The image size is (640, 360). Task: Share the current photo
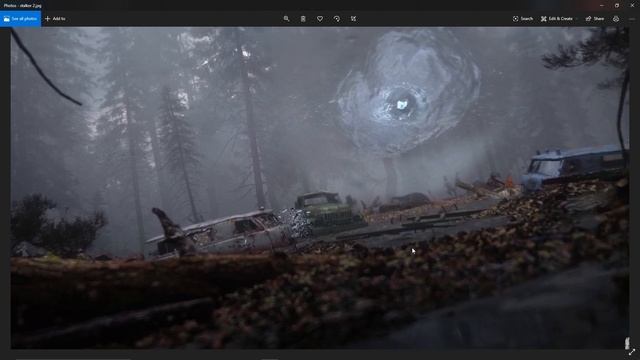coord(595,19)
